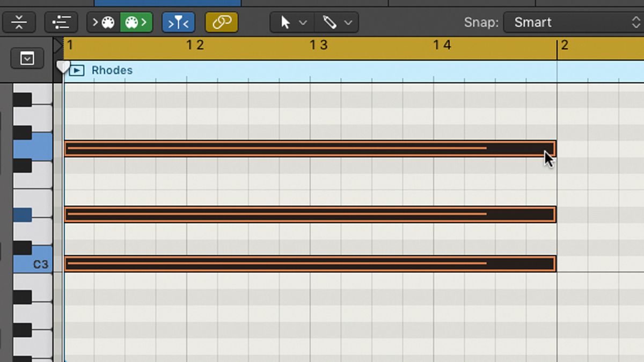The height and width of the screenshot is (362, 644).
Task: Activate the blue Catch Playhead icon
Action: click(x=178, y=22)
